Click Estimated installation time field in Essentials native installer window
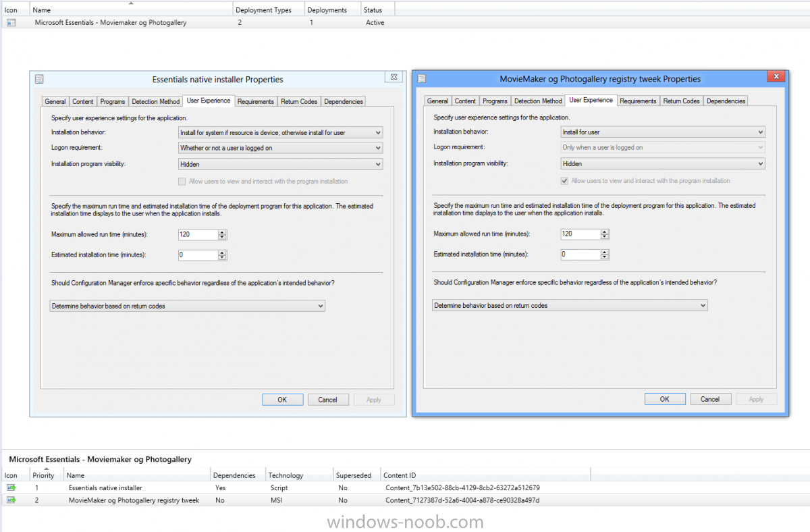810x532 pixels. (198, 255)
